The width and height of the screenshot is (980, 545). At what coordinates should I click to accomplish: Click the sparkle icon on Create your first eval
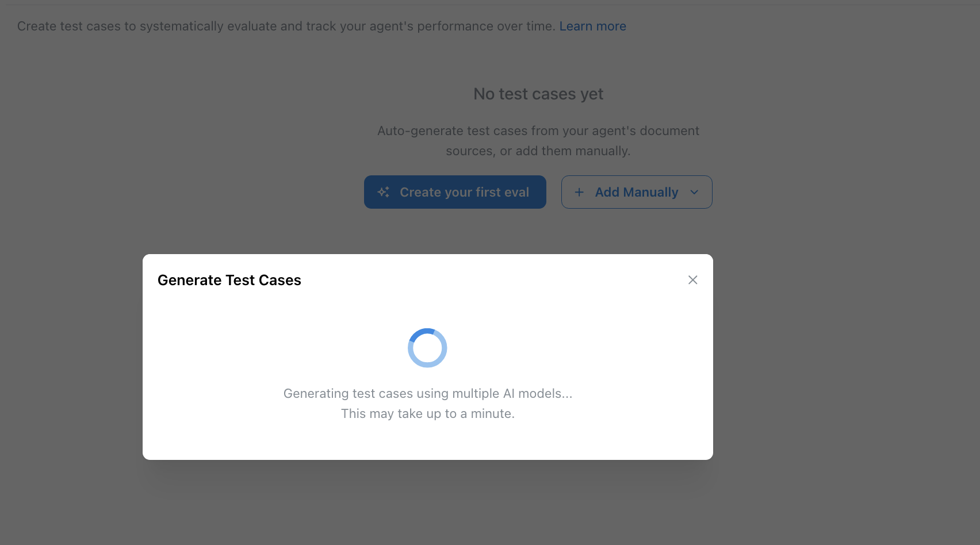[x=384, y=192]
